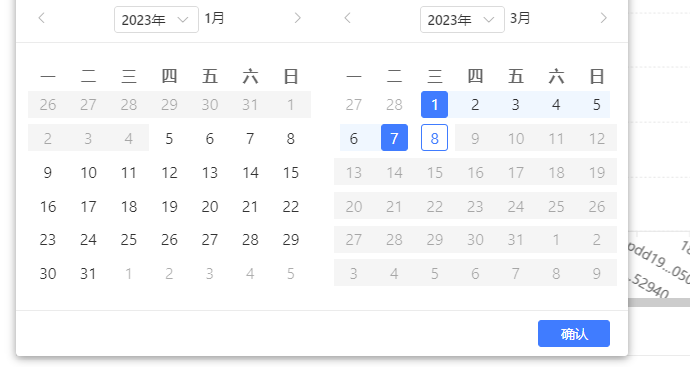The width and height of the screenshot is (690, 367).
Task: Pick the outlined March 8 date
Action: point(434,138)
